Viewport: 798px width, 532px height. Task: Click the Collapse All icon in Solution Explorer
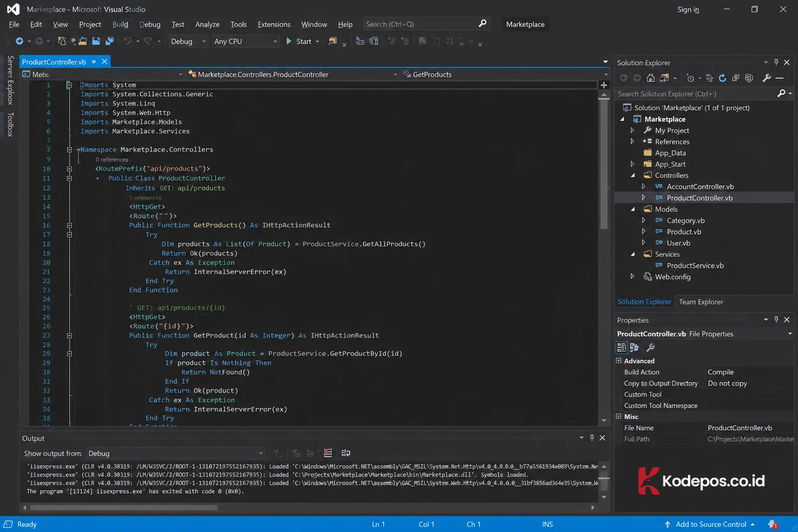click(736, 78)
